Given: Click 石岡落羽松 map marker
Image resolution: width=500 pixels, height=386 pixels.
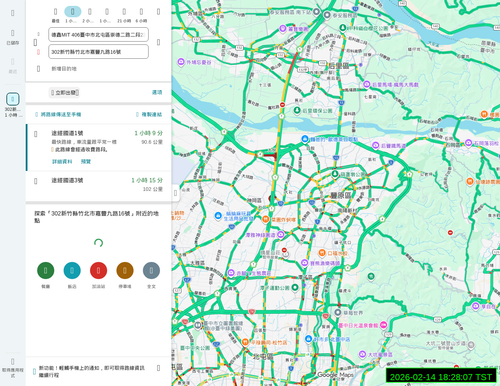Looking at the screenshot, I should pyautogui.click(x=468, y=143).
